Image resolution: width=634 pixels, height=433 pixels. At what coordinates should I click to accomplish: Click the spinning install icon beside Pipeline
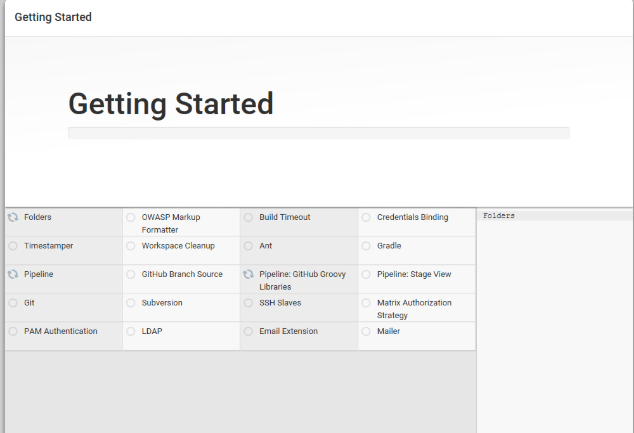[13, 275]
